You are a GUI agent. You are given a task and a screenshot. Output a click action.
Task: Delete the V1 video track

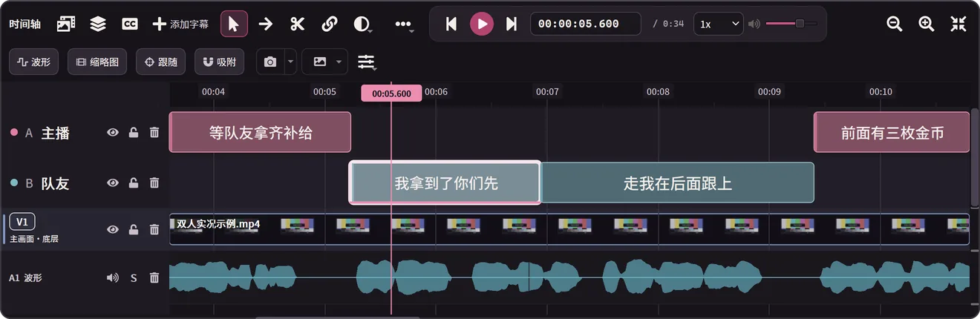pyautogui.click(x=154, y=230)
